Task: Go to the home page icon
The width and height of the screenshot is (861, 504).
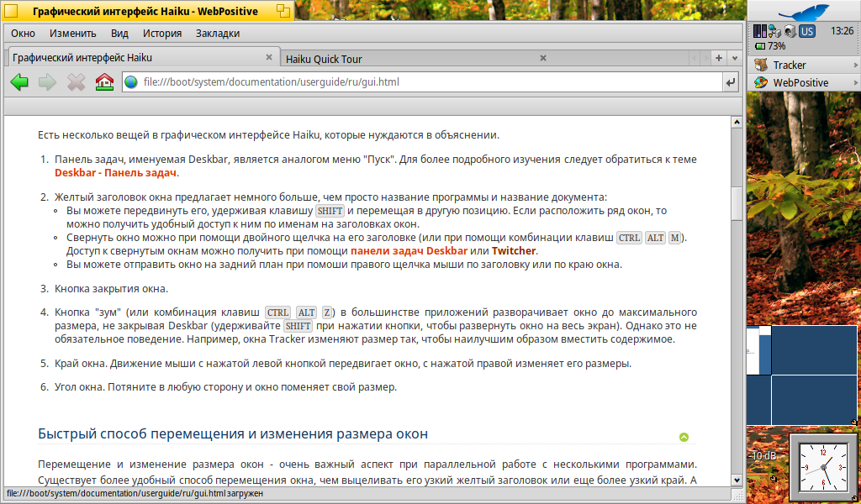Action: tap(104, 82)
